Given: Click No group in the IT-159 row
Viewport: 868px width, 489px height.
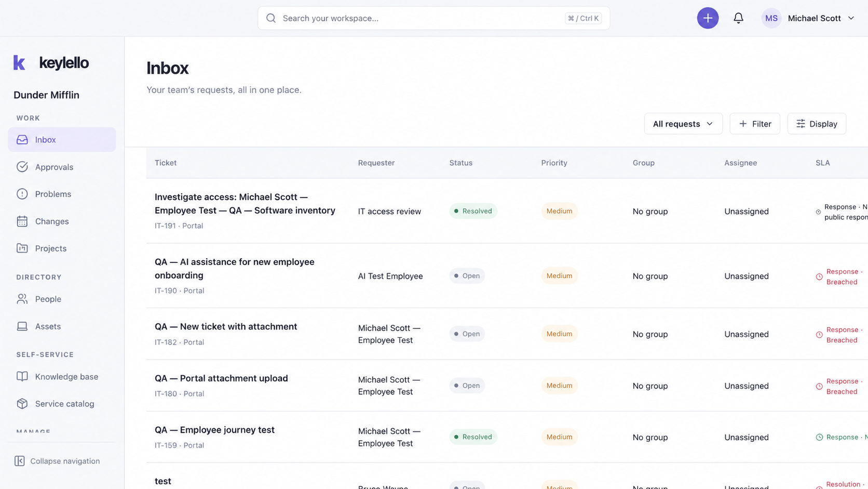Looking at the screenshot, I should coord(650,437).
